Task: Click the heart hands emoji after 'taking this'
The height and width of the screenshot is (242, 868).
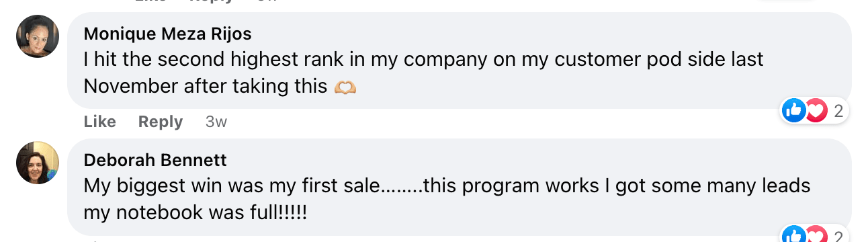Action: point(345,87)
